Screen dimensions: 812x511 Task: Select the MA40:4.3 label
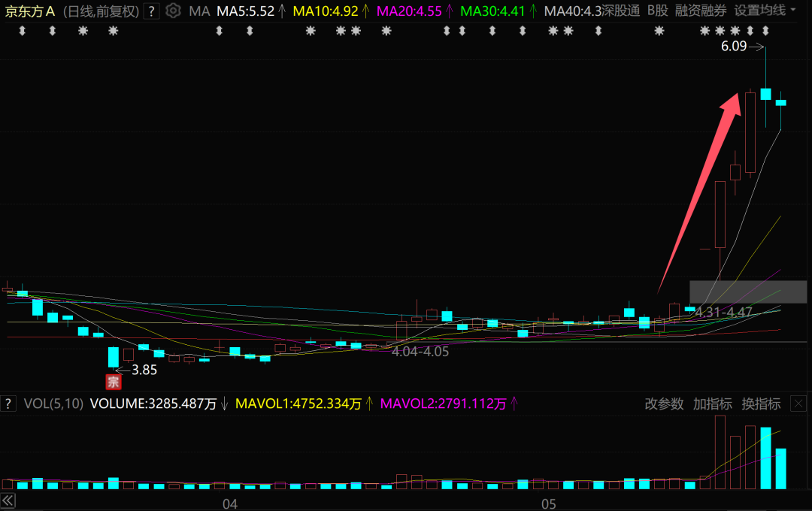(x=573, y=11)
